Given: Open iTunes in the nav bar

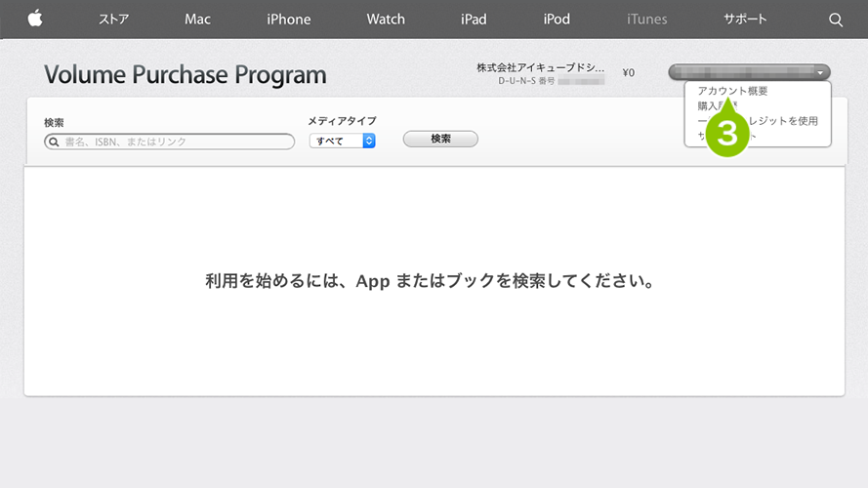Looking at the screenshot, I should click(x=646, y=20).
